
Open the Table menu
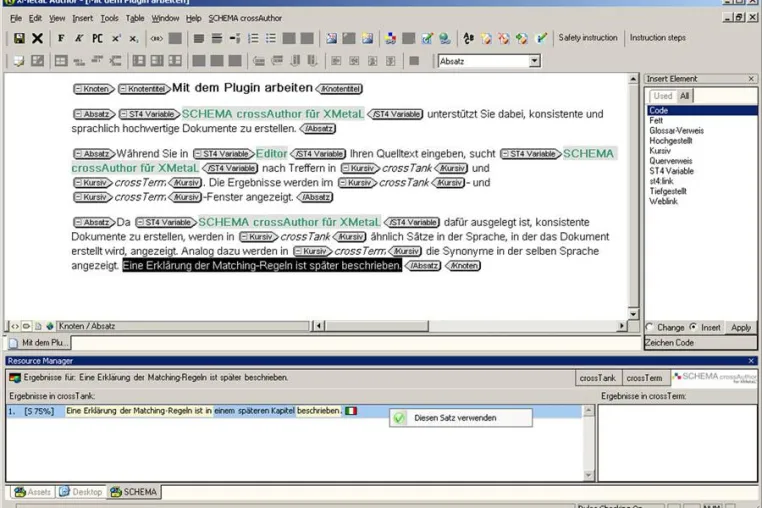[135, 18]
